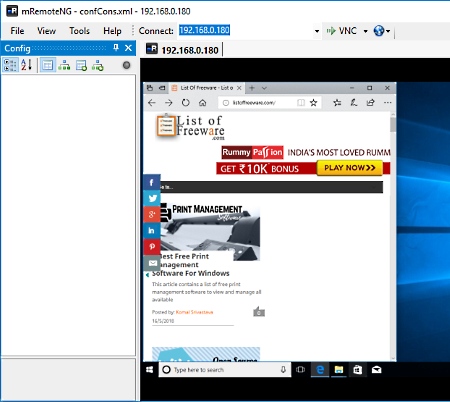The height and width of the screenshot is (402, 450).
Task: Open a new tab in Edge
Action: pyautogui.click(x=252, y=88)
